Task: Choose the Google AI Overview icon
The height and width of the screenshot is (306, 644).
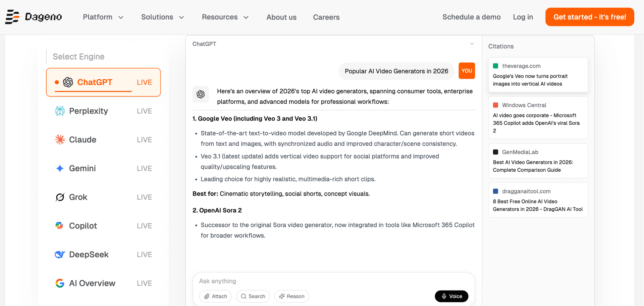Action: 60,283
